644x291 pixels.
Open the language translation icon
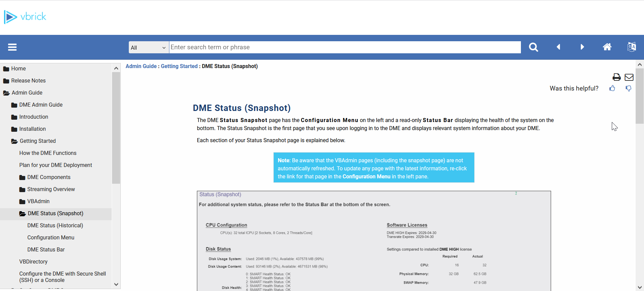point(632,47)
